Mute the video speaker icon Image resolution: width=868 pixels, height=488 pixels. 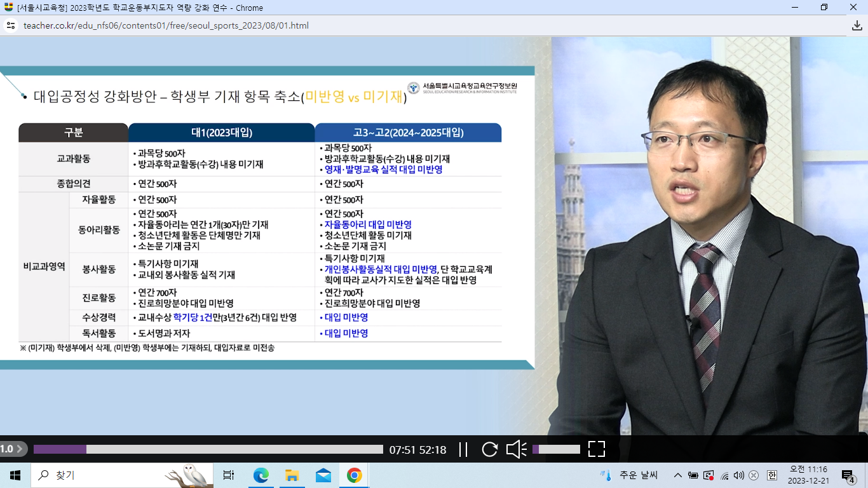coord(516,449)
